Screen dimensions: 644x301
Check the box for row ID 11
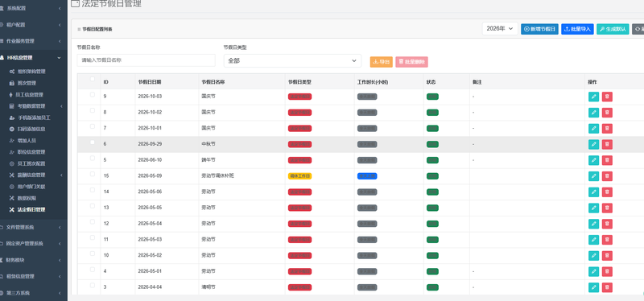[93, 237]
